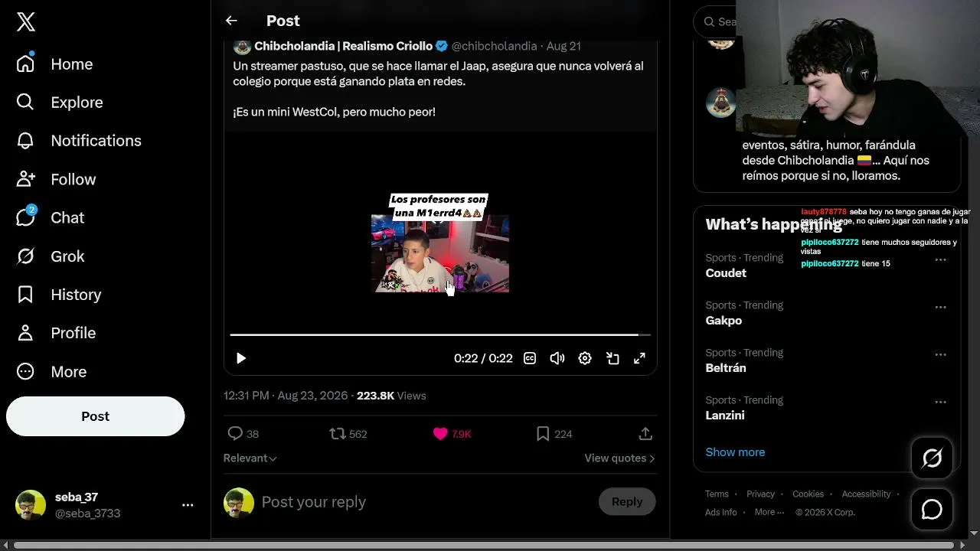Go back using the arrow icon

231,21
